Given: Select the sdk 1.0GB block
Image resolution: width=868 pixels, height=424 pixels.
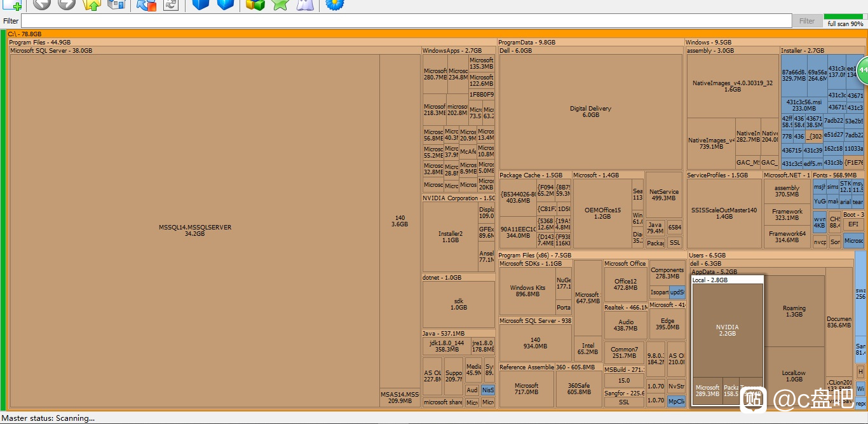Looking at the screenshot, I should tap(459, 304).
